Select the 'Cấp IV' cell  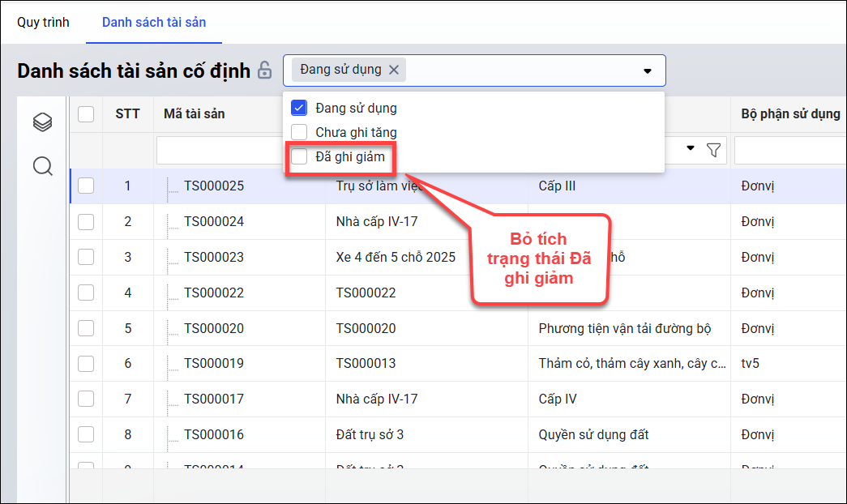click(x=558, y=399)
